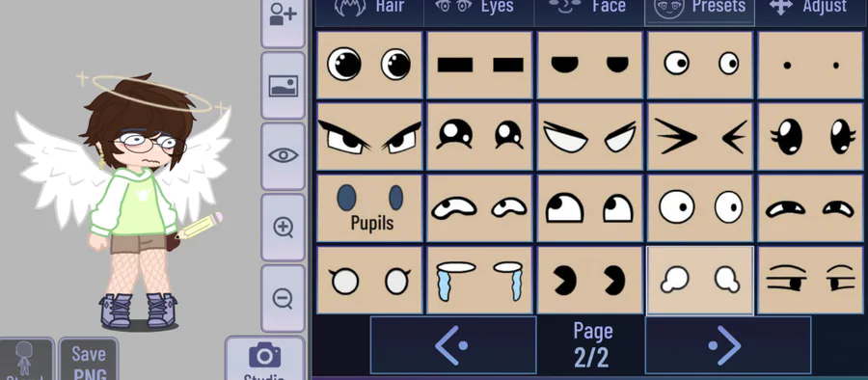Go to the next presets page

tap(728, 345)
